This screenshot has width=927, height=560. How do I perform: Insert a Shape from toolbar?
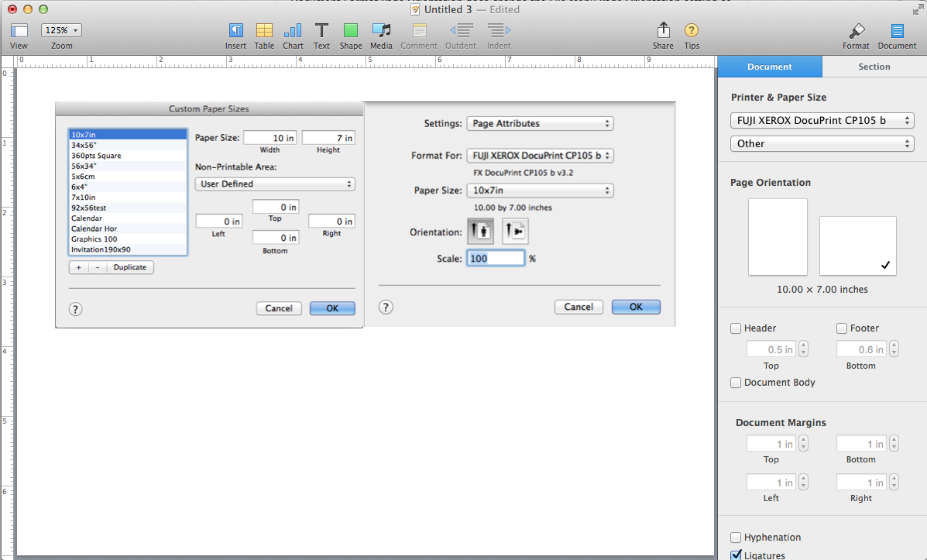[x=351, y=30]
